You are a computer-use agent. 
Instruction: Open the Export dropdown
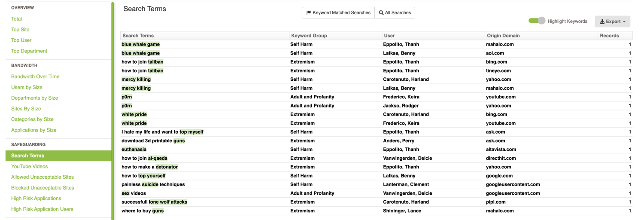(612, 21)
